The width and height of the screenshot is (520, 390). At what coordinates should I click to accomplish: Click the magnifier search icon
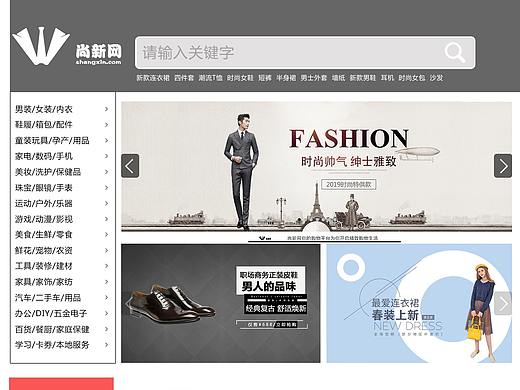(455, 52)
